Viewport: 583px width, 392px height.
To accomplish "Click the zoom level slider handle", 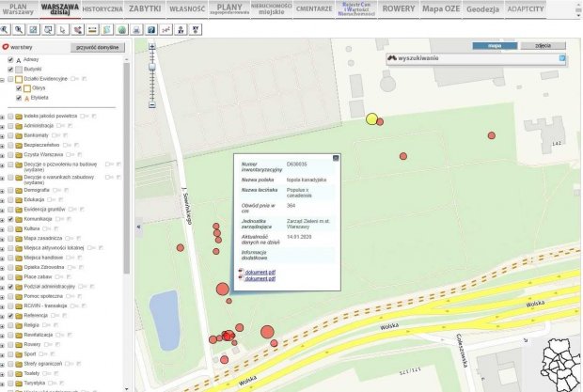I will [x=152, y=67].
